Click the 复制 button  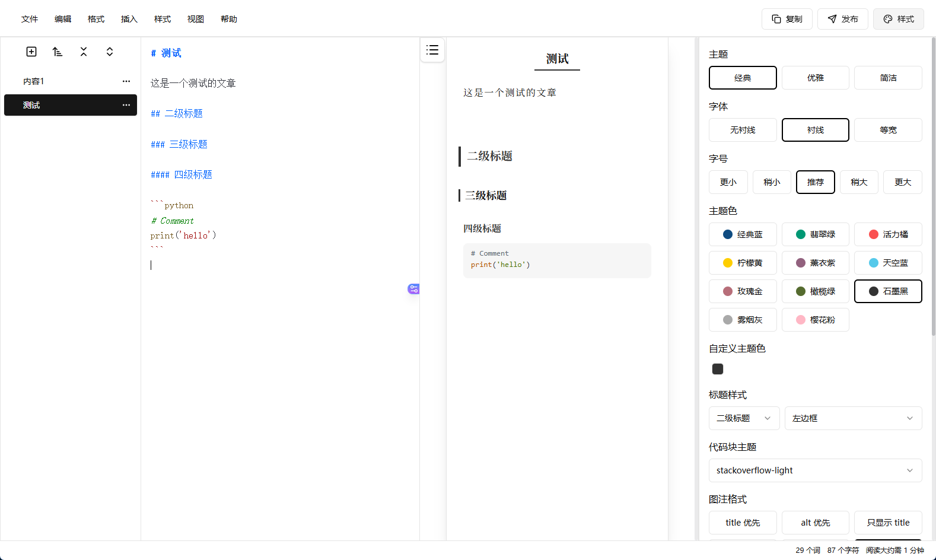point(787,19)
